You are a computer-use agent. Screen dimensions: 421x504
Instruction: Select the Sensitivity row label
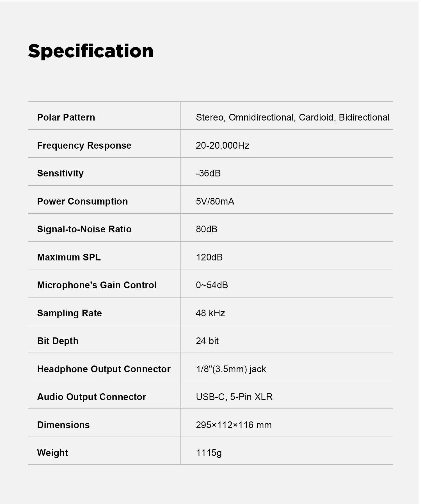(60, 173)
